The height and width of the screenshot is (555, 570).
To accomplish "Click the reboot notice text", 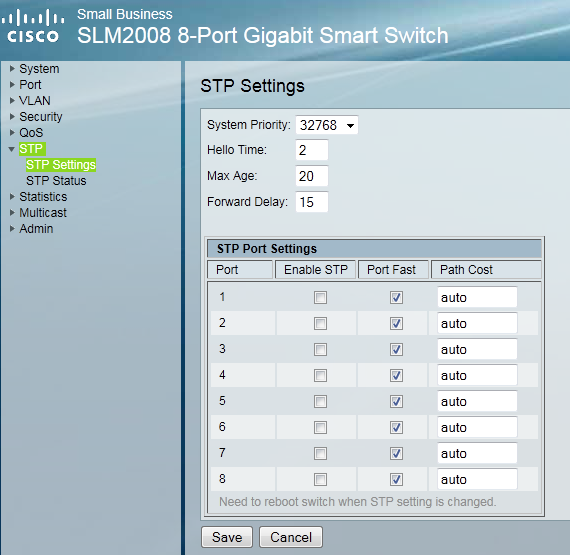I will click(x=357, y=502).
